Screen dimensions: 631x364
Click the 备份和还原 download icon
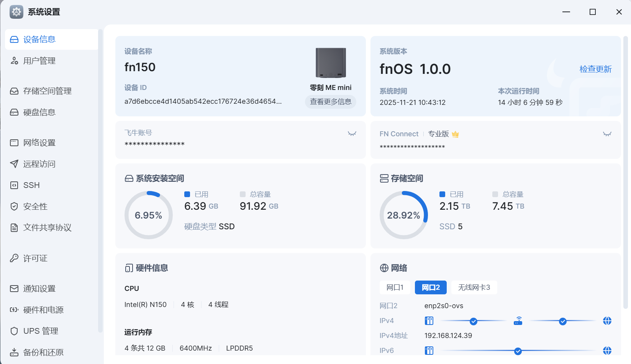click(x=14, y=353)
